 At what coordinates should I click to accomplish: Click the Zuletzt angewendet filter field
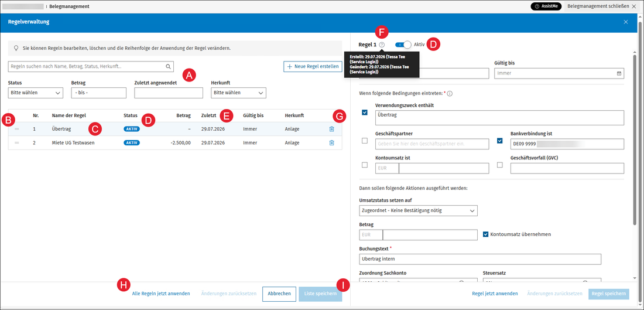pyautogui.click(x=169, y=93)
